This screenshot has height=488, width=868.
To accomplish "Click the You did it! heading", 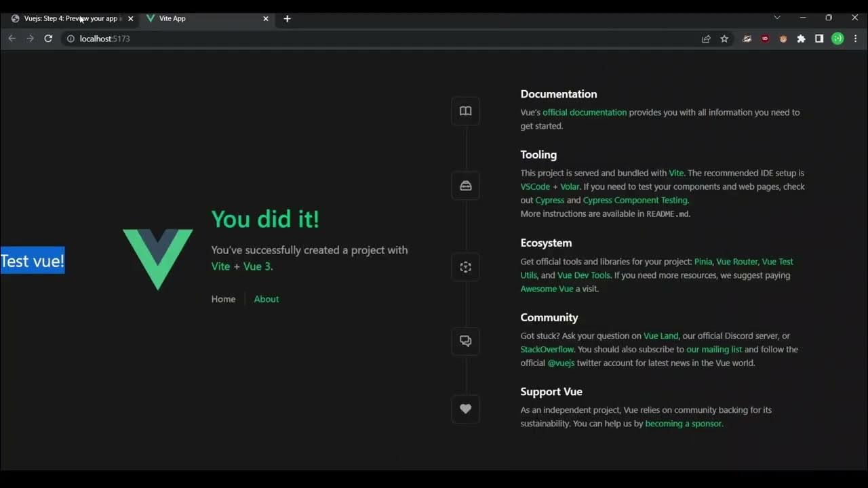I will point(265,219).
